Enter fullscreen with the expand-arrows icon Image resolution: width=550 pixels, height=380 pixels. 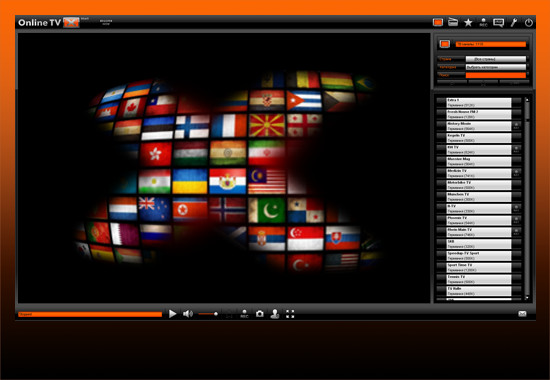(x=290, y=314)
